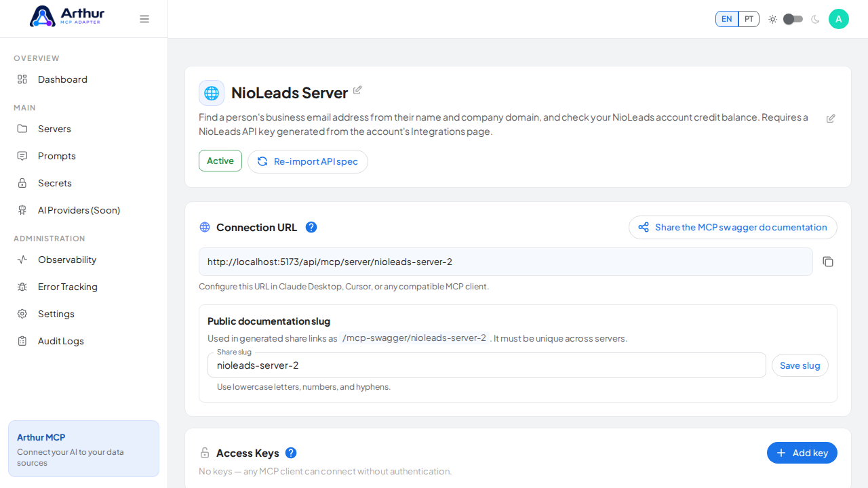
Task: Switch language to EN
Action: 727,19
